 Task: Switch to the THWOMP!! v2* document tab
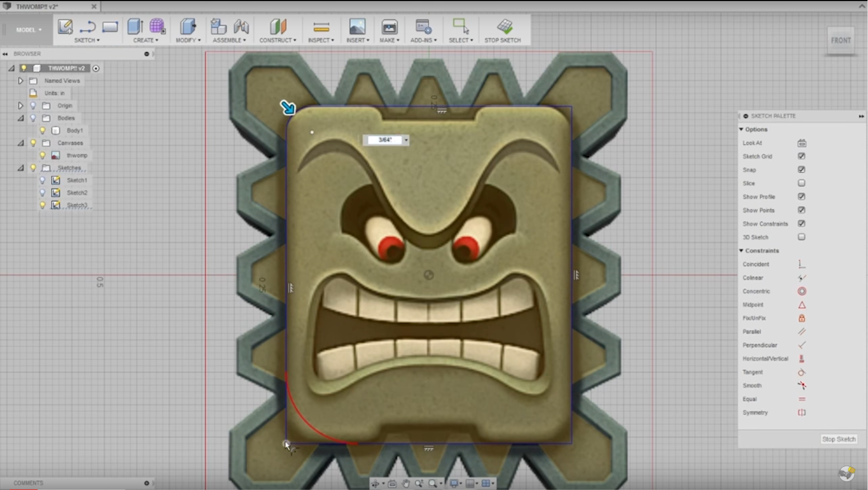tap(50, 7)
